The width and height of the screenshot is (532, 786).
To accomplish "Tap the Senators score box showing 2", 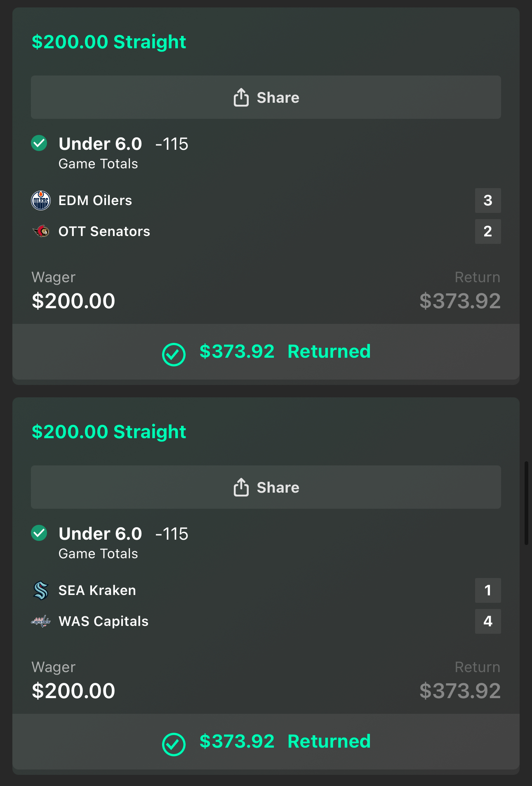I will coord(488,231).
